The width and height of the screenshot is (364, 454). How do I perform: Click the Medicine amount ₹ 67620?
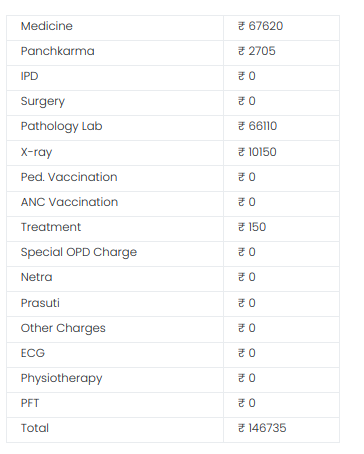260,26
